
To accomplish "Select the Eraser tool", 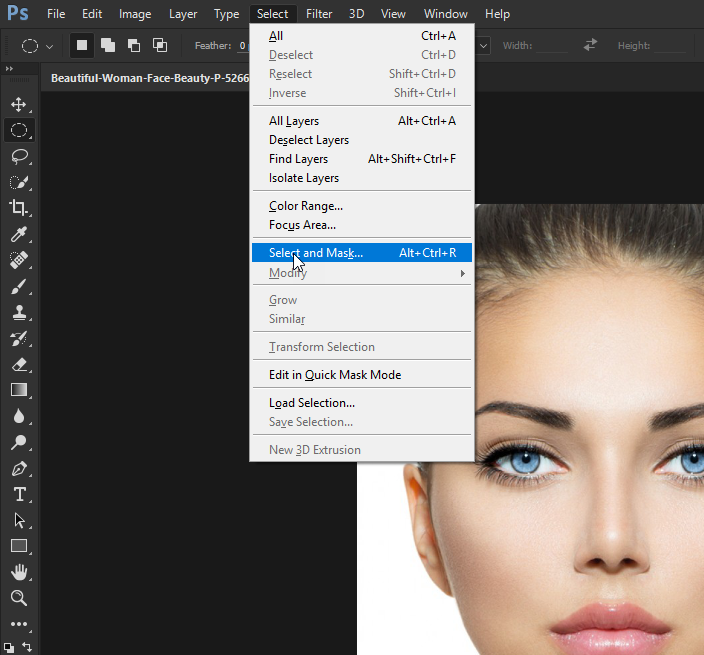I will tap(18, 364).
